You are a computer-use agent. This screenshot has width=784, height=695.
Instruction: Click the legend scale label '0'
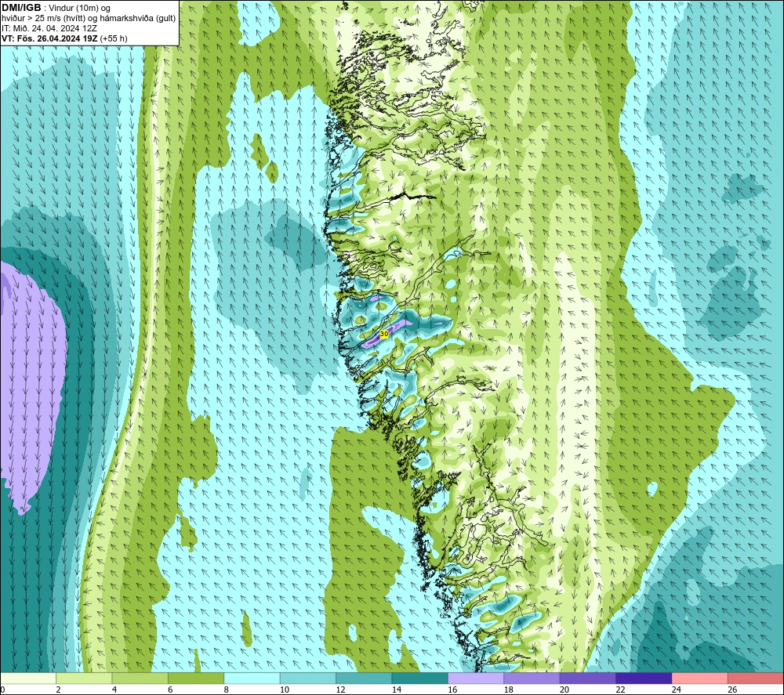[2, 690]
